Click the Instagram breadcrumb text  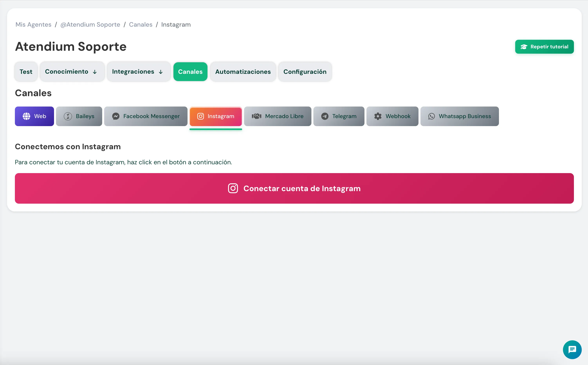176,25
